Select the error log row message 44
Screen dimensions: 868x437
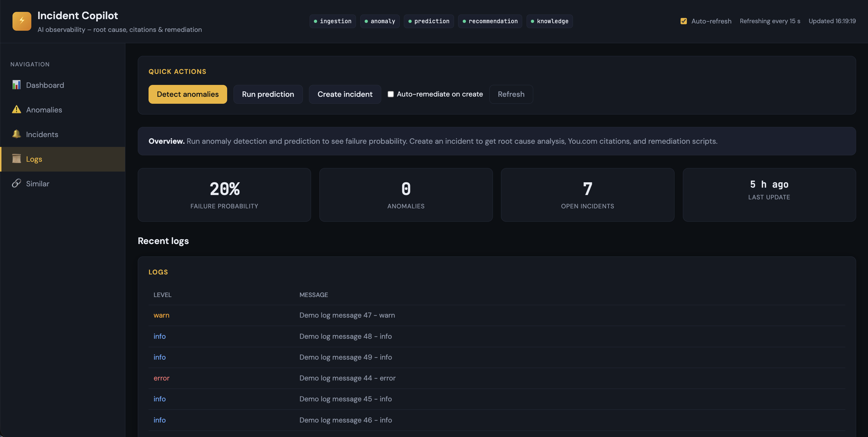[347, 378]
